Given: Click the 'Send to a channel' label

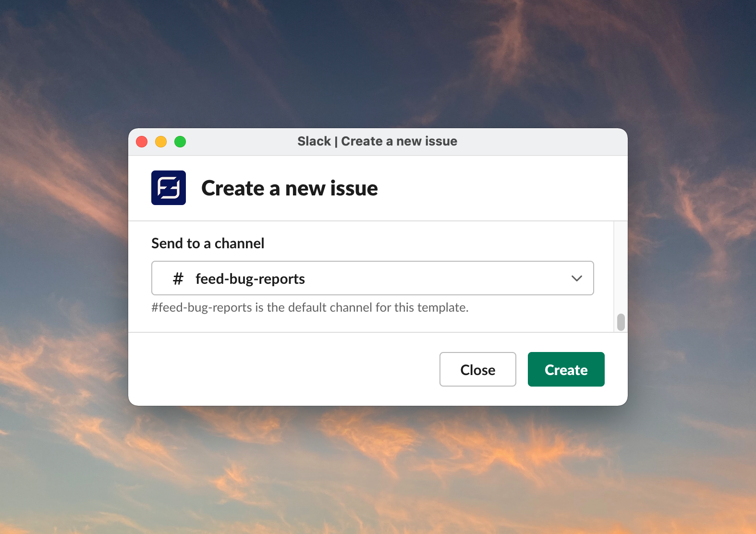Looking at the screenshot, I should coord(208,243).
